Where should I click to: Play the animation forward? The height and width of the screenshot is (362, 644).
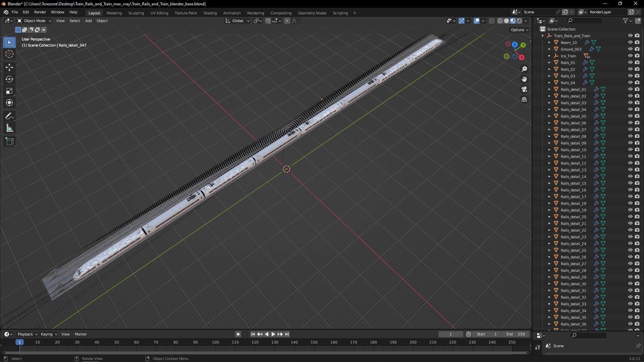(273, 334)
